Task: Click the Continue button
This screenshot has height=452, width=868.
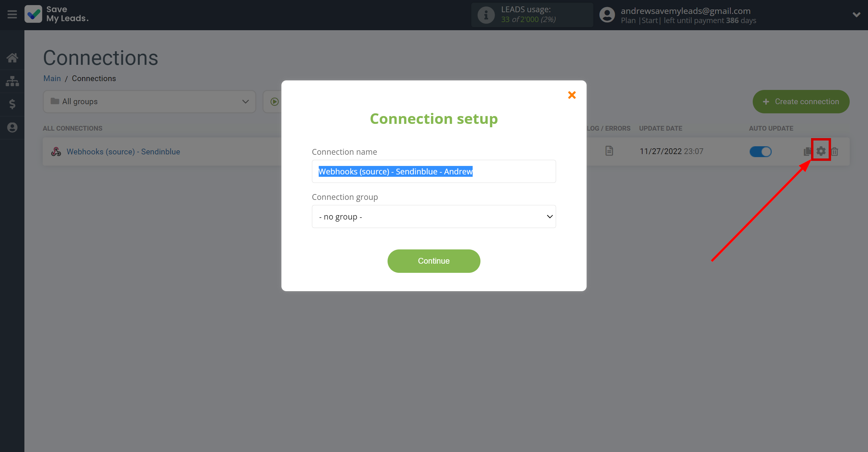Action: pyautogui.click(x=433, y=261)
